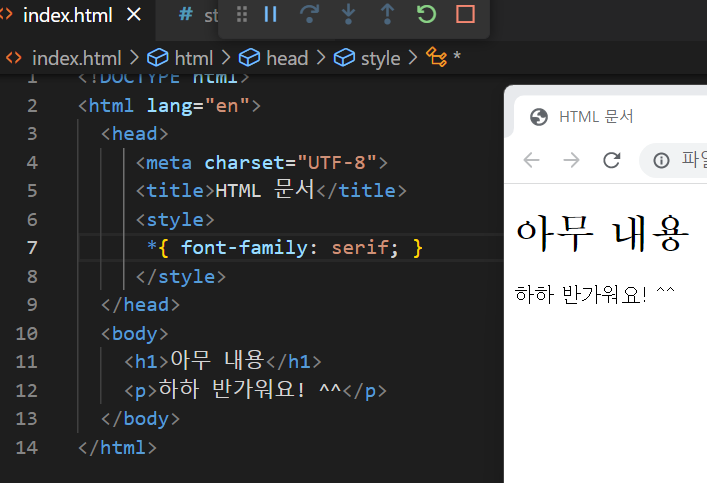This screenshot has width=707, height=483.
Task: Reload the page in the browser
Action: tap(611, 160)
